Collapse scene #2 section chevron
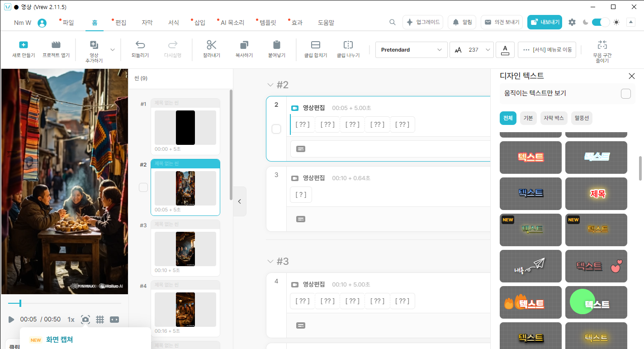The height and width of the screenshot is (349, 644). click(270, 85)
